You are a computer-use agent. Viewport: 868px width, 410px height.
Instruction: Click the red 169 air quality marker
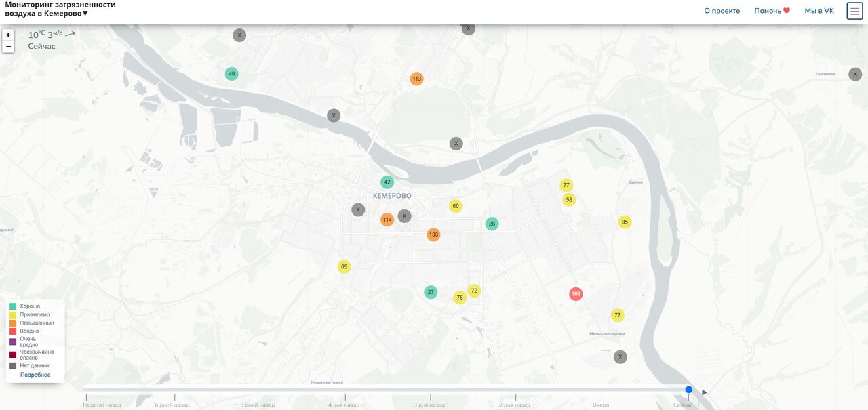click(576, 294)
